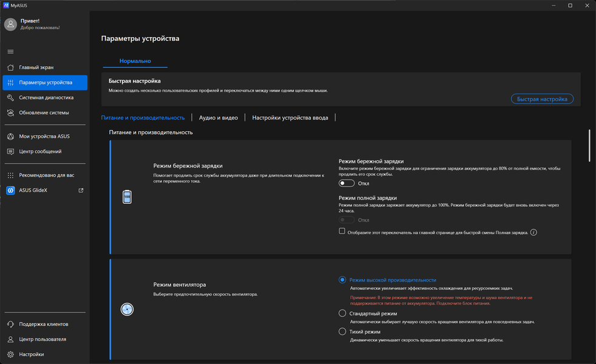The image size is (596, 364).
Task: Go to Поддержка клиентов in the sidebar
Action: (45, 324)
